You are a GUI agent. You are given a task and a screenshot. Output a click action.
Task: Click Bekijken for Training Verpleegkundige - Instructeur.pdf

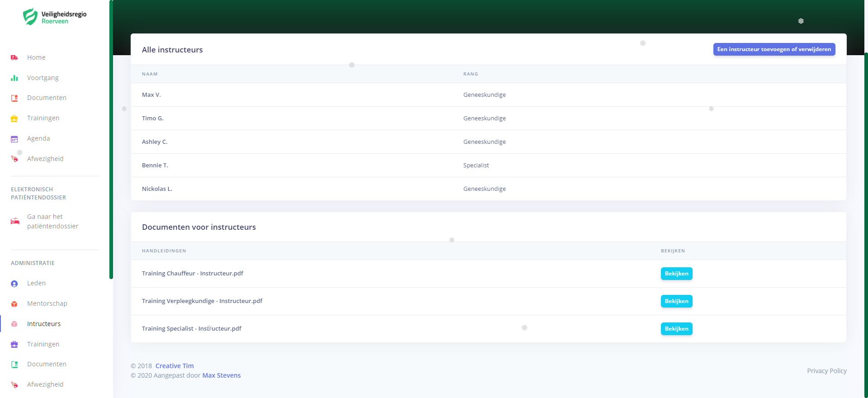(676, 301)
